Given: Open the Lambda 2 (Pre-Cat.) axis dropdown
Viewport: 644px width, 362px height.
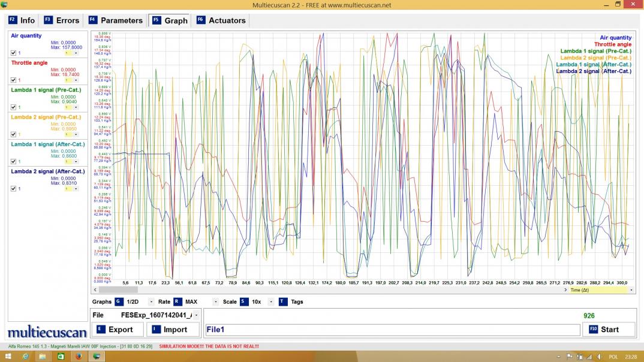Looking at the screenshot, I should (76, 134).
